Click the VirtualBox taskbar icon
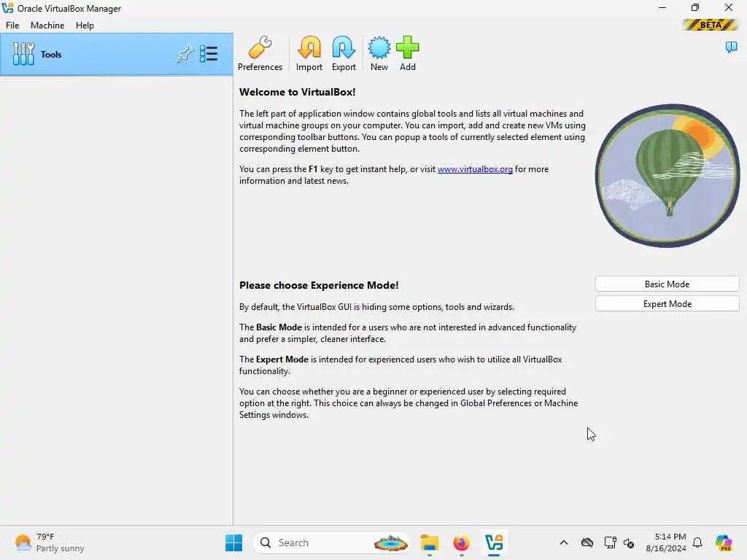Screen dimensions: 747x560 pyautogui.click(x=494, y=542)
